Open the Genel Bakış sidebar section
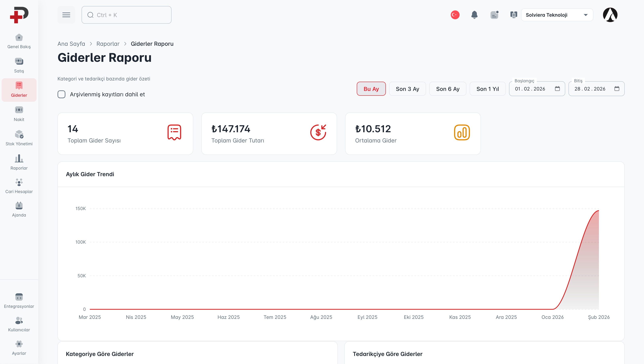Image resolution: width=644 pixels, height=364 pixels. [x=19, y=41]
